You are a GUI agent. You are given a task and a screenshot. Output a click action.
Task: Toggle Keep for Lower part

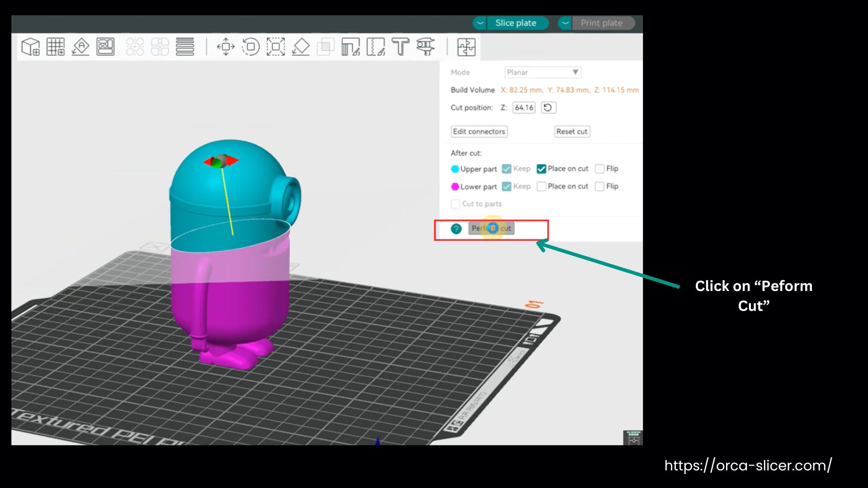click(506, 186)
